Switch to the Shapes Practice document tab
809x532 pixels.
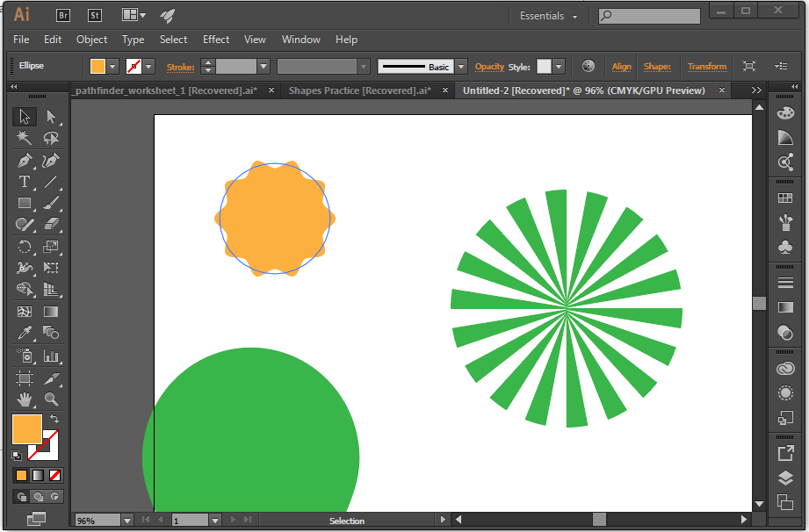click(359, 90)
